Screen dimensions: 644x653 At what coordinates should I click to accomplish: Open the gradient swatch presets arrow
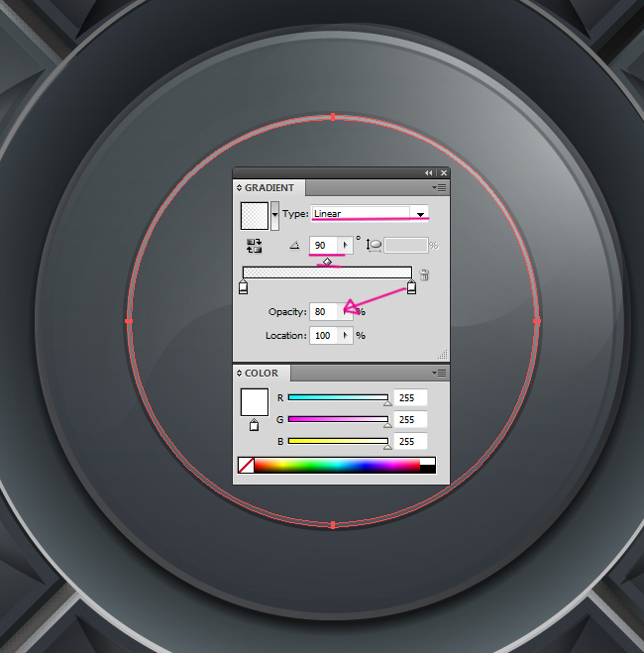click(x=274, y=215)
